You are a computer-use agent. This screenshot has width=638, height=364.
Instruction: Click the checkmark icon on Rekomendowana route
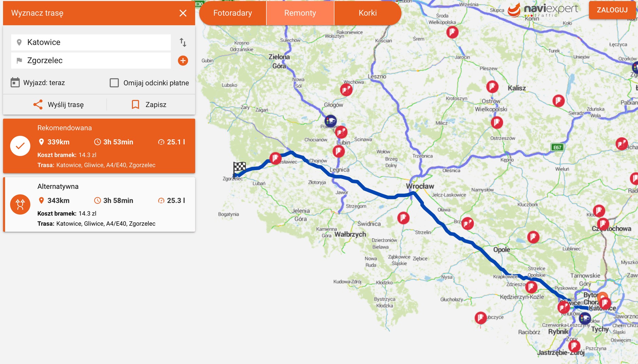[20, 146]
